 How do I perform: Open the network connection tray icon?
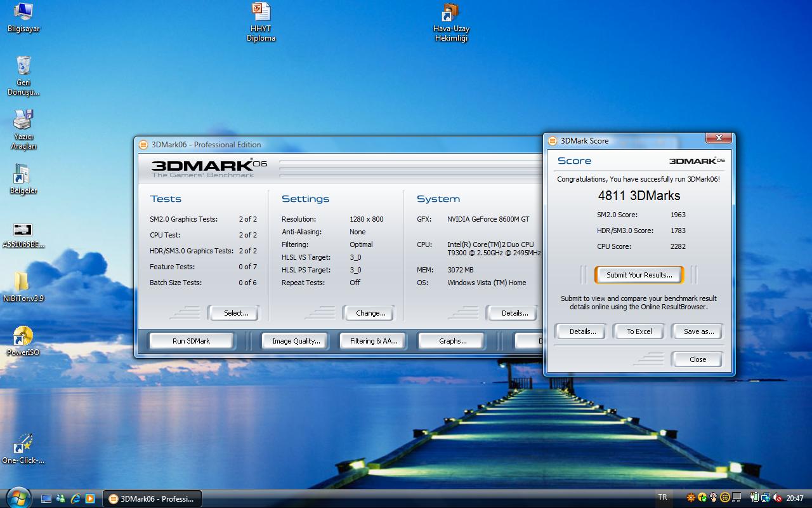766,498
